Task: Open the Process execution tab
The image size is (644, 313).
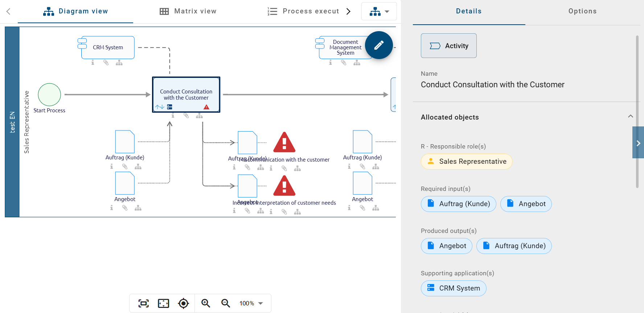Action: 303,12
